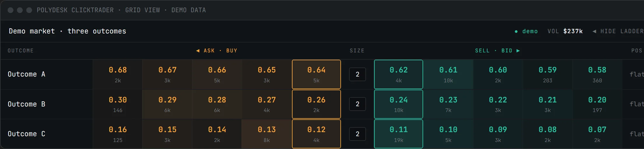This screenshot has width=644, height=149.
Task: Buy Outcome B at 0.28 ask
Action: [x=217, y=104]
